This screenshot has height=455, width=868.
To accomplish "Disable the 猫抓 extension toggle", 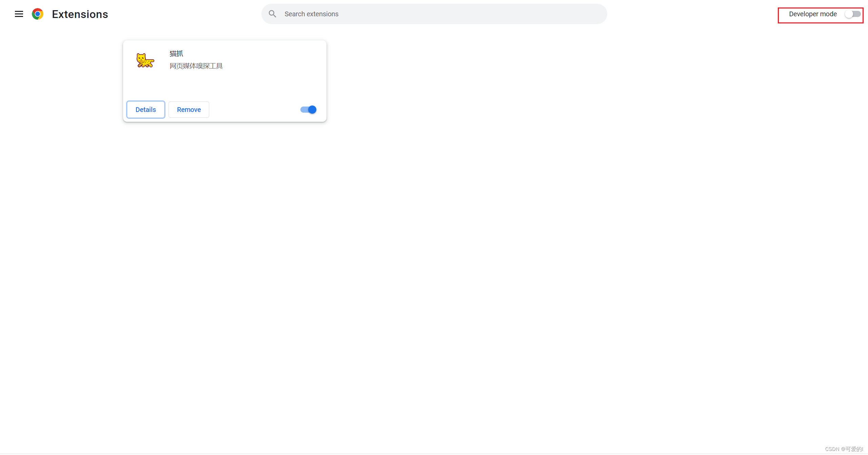I will (308, 110).
